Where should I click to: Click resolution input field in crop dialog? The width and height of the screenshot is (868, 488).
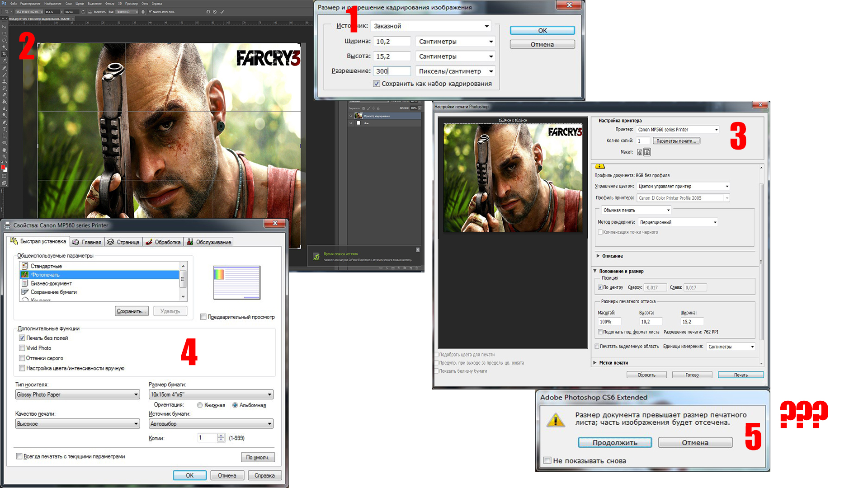pos(392,71)
